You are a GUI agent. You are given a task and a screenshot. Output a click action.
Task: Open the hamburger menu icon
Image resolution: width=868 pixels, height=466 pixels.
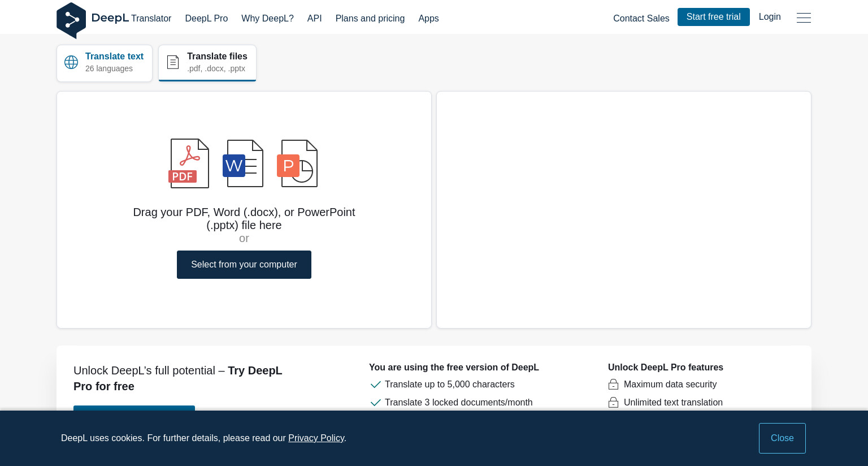pos(804,18)
